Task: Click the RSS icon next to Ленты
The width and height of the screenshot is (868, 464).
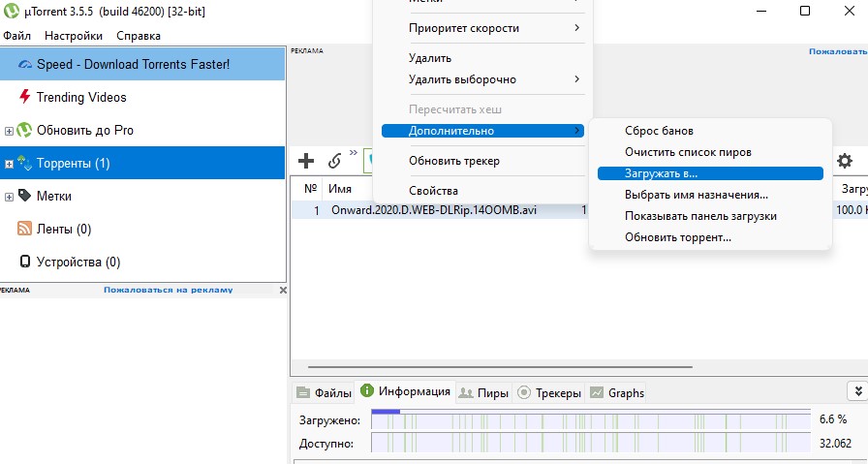Action: tap(24, 228)
